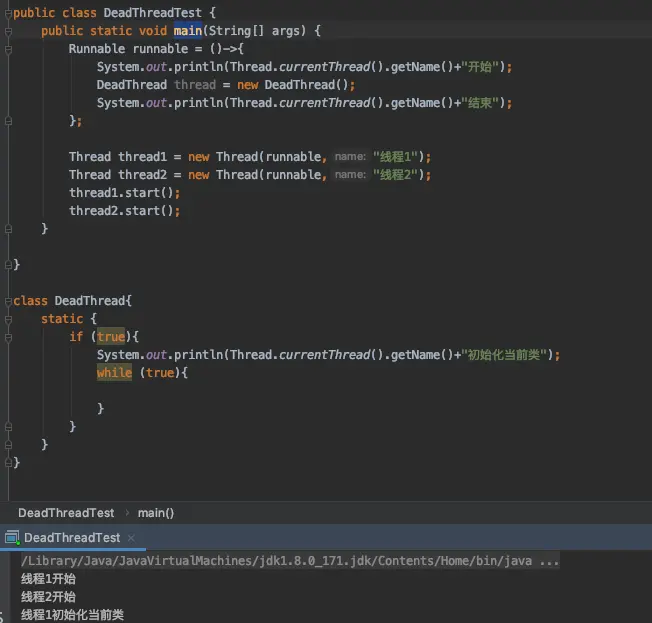
Task: Jump to main() in the breadcrumb bar
Action: pos(156,513)
